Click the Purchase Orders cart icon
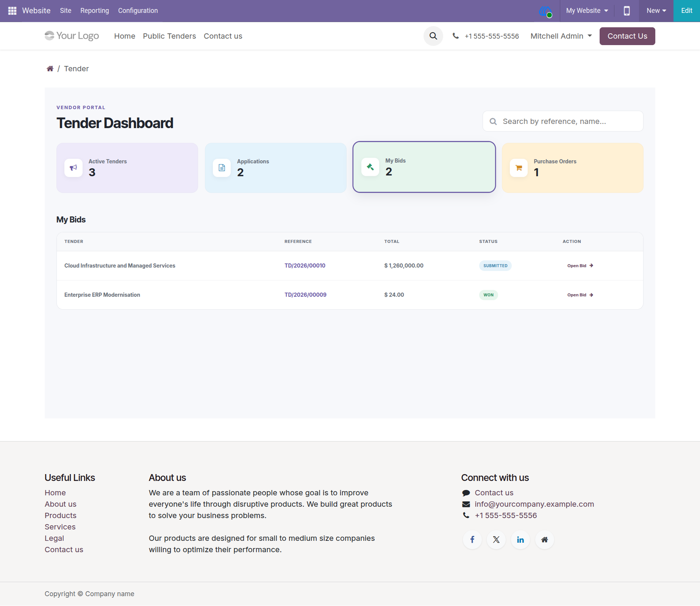 [x=519, y=168]
